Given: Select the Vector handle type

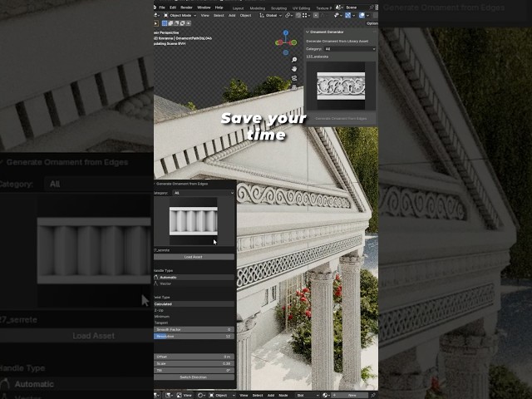Looking at the screenshot, I should (194, 283).
